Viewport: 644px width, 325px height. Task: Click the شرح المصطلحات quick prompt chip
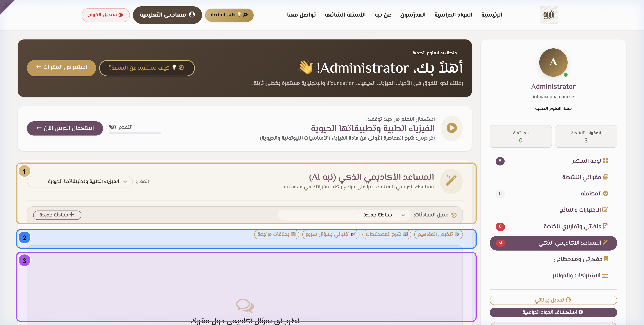pyautogui.click(x=386, y=234)
